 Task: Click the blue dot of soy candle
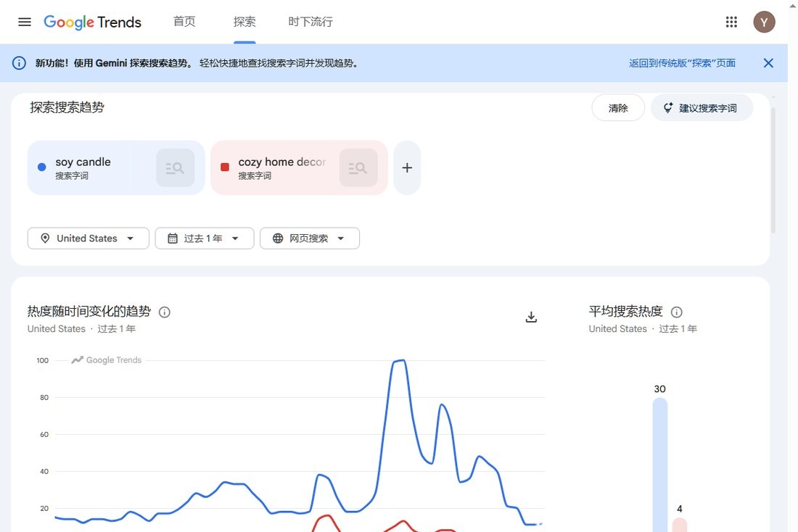click(x=42, y=167)
